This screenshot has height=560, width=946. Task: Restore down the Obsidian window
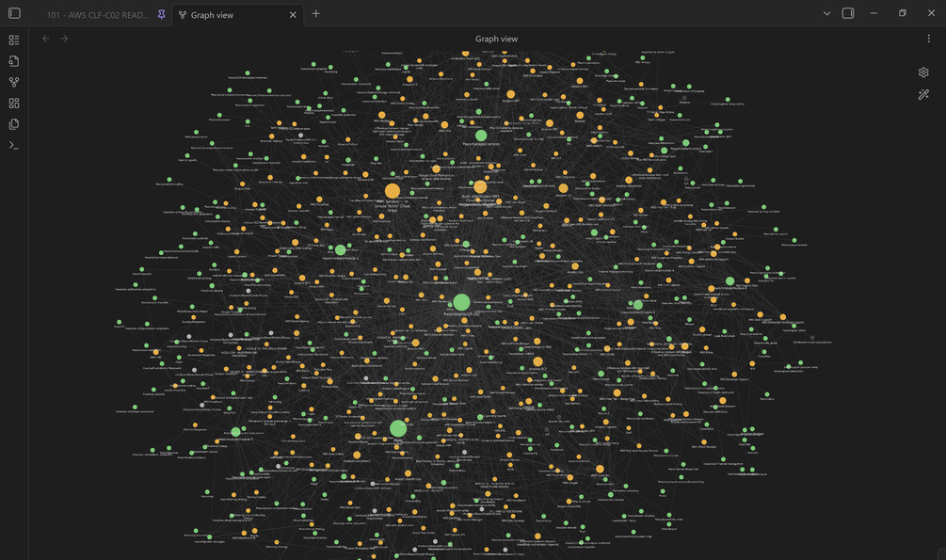903,13
